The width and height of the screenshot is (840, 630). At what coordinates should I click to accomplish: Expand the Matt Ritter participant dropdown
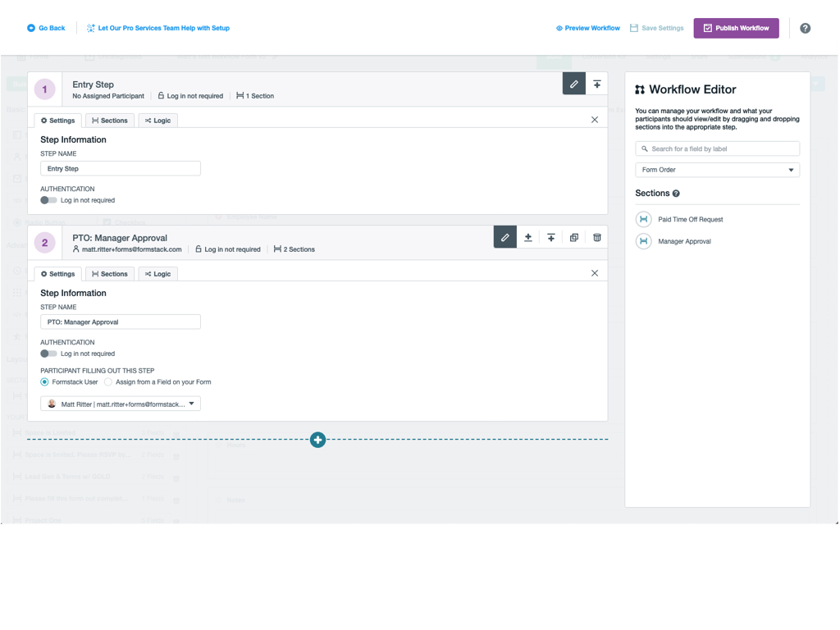point(192,403)
